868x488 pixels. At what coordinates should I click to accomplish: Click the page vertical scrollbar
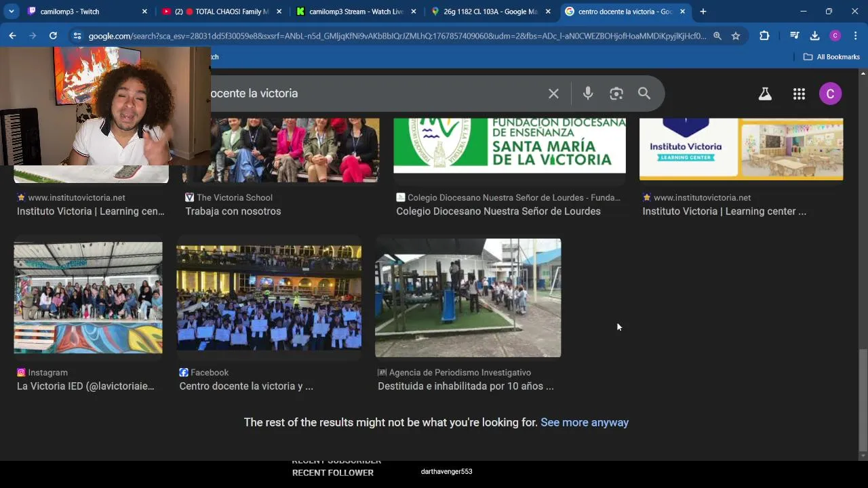pyautogui.click(x=863, y=400)
